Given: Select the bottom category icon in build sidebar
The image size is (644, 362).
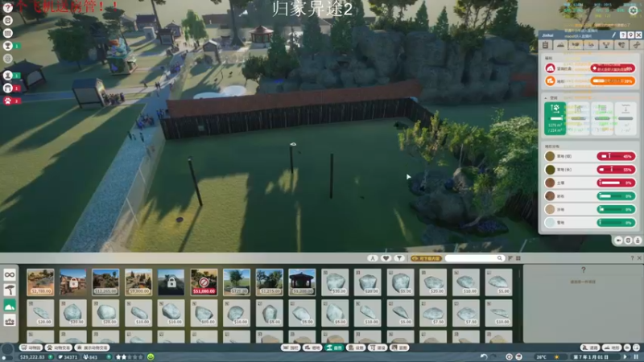Looking at the screenshot, I should click(10, 320).
